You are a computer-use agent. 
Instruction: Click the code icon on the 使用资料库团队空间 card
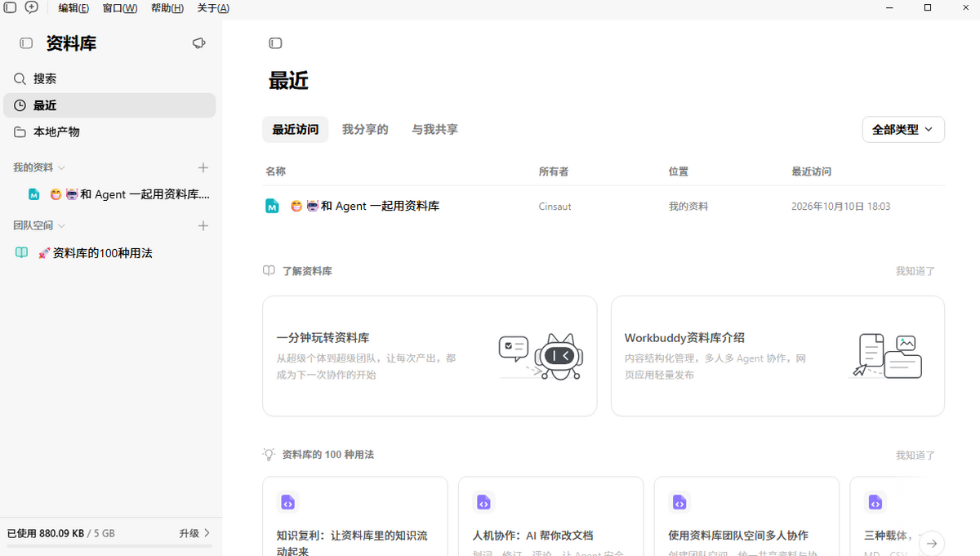point(679,502)
